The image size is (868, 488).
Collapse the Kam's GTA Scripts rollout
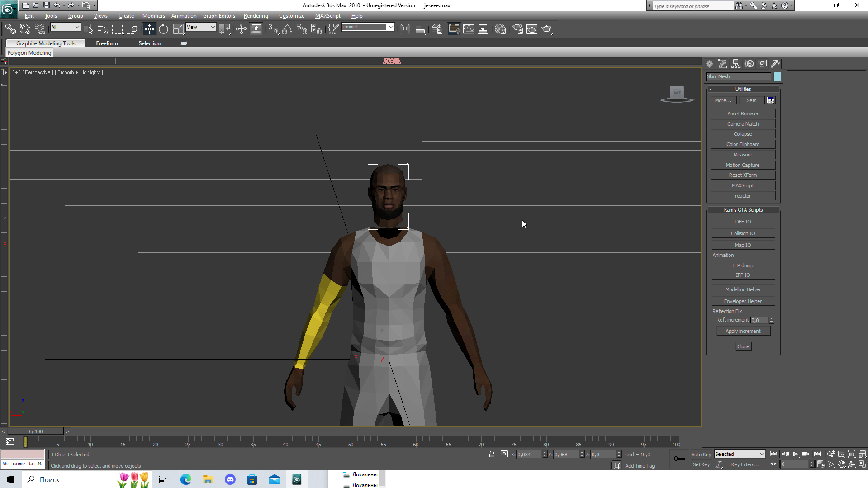(x=743, y=210)
